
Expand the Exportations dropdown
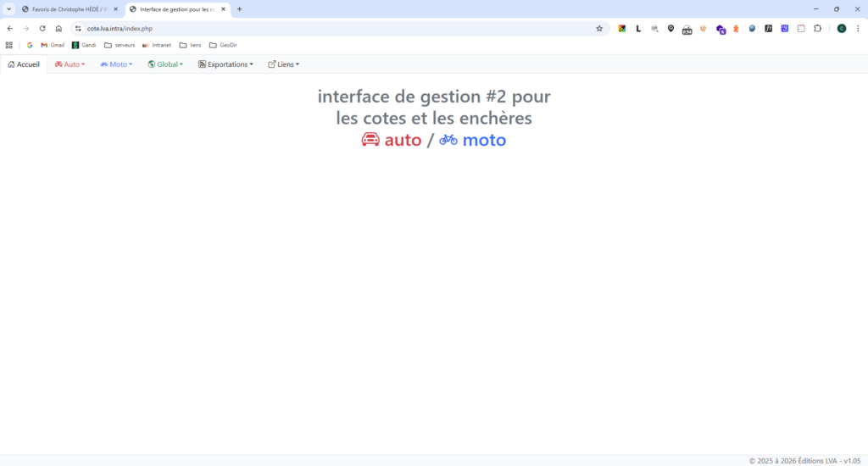tap(225, 64)
